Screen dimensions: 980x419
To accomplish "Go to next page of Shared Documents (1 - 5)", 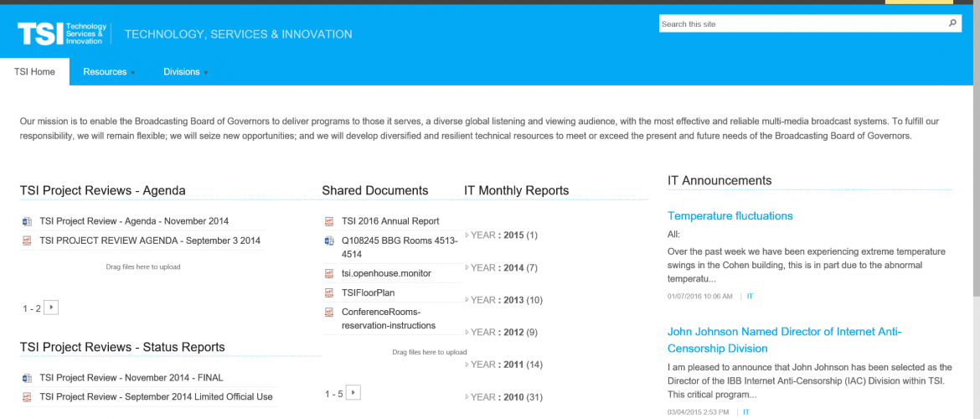I will [353, 393].
